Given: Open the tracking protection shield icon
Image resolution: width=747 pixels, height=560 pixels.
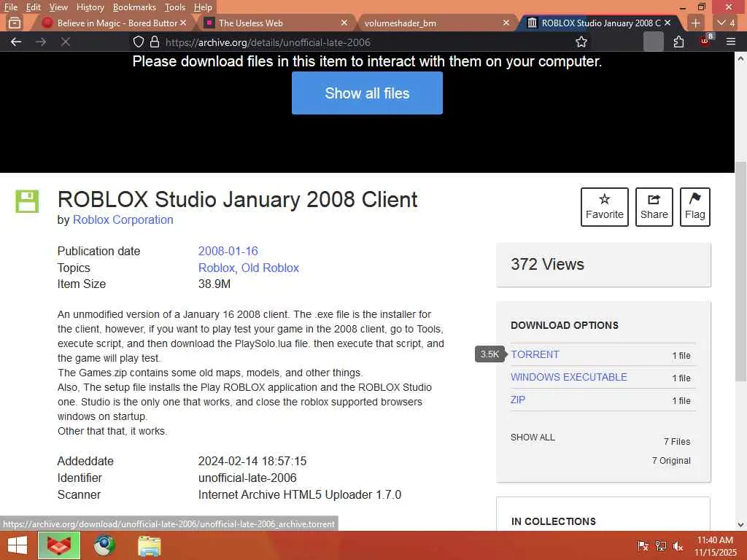Looking at the screenshot, I should [138, 42].
